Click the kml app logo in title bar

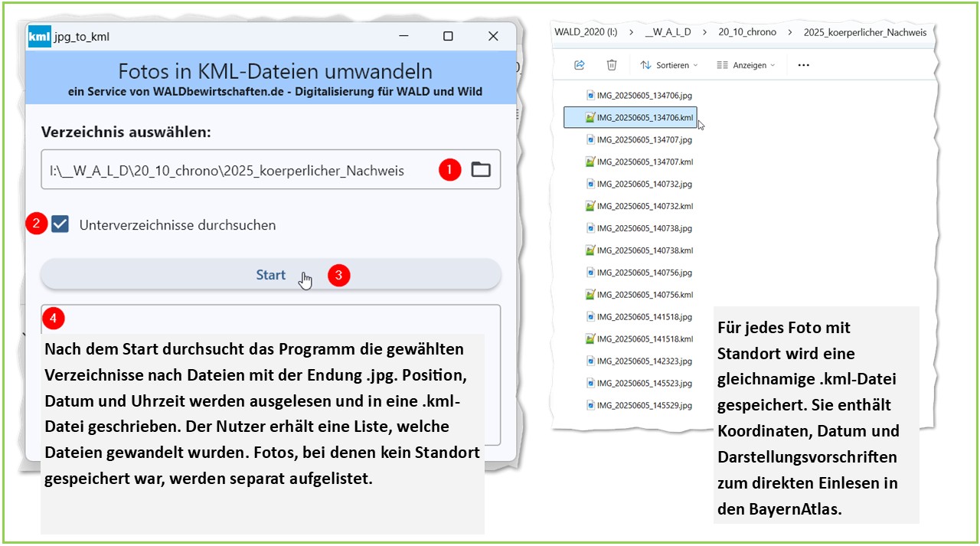(x=40, y=36)
